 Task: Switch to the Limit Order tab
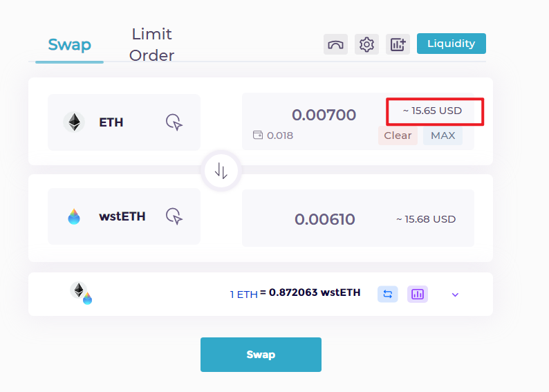click(x=151, y=45)
